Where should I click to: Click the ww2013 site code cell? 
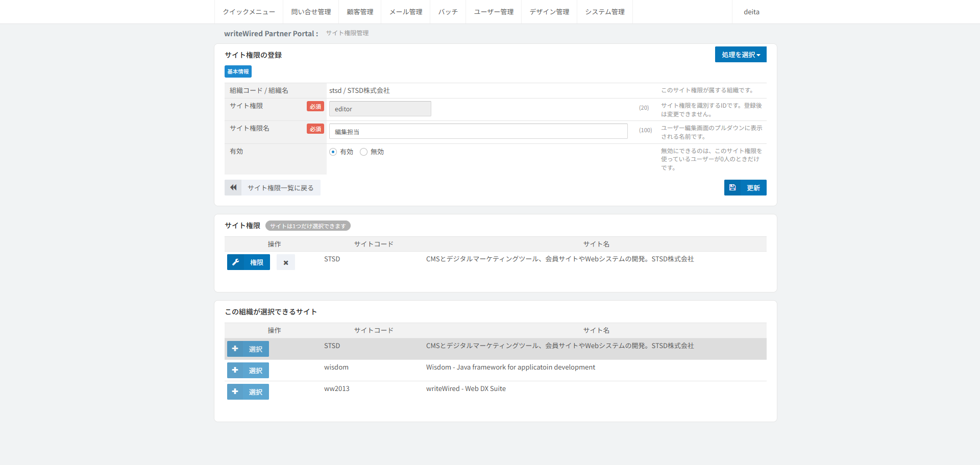pyautogui.click(x=337, y=388)
